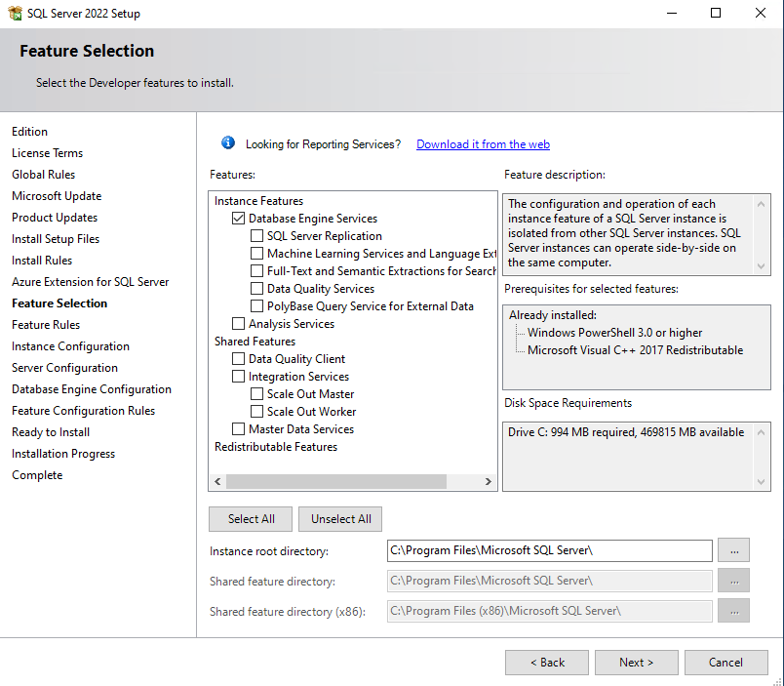Browse for Instance root directory
784x686 pixels.
pos(733,550)
